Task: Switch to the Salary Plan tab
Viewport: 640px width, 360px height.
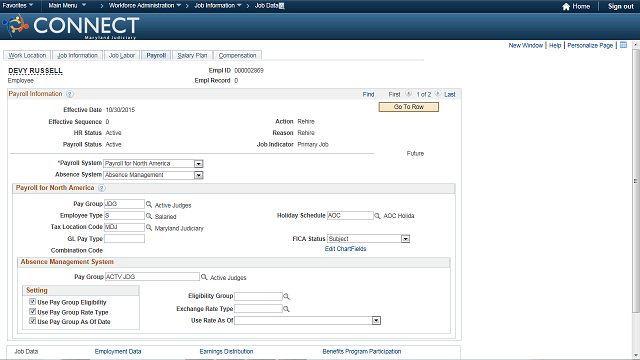Action: pyautogui.click(x=192, y=56)
